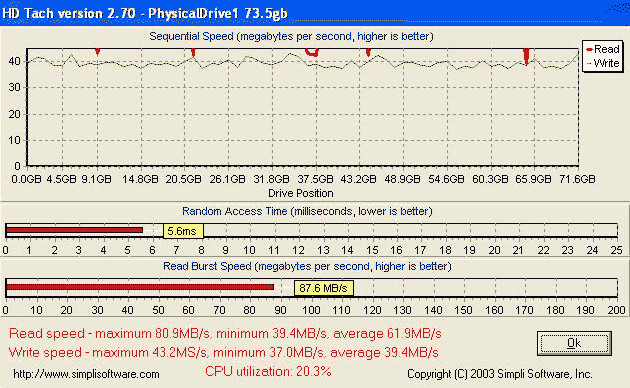Click the Copyright Simpli Software text
The image size is (630, 388).
499,374
